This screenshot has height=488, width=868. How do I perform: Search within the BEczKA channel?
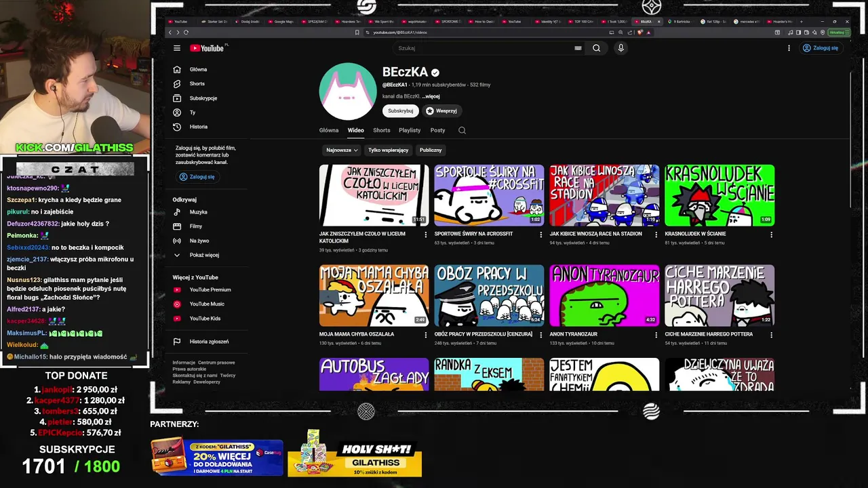pyautogui.click(x=462, y=130)
